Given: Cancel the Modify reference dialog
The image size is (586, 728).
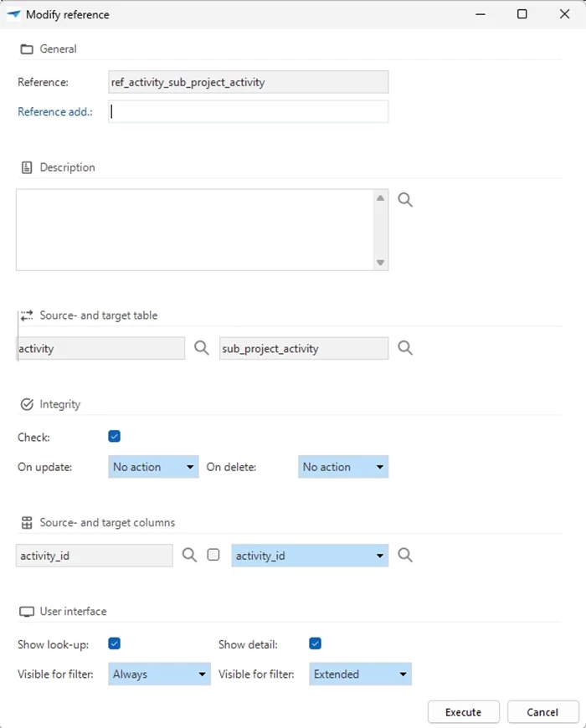Looking at the screenshot, I should (542, 712).
